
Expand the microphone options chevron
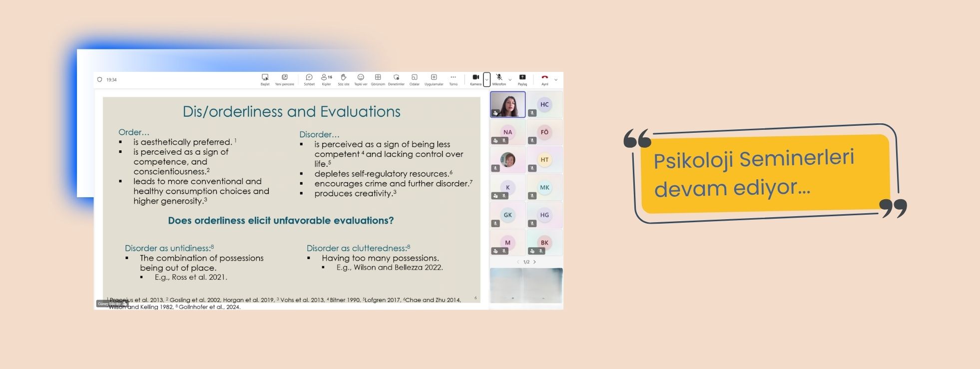tap(510, 80)
